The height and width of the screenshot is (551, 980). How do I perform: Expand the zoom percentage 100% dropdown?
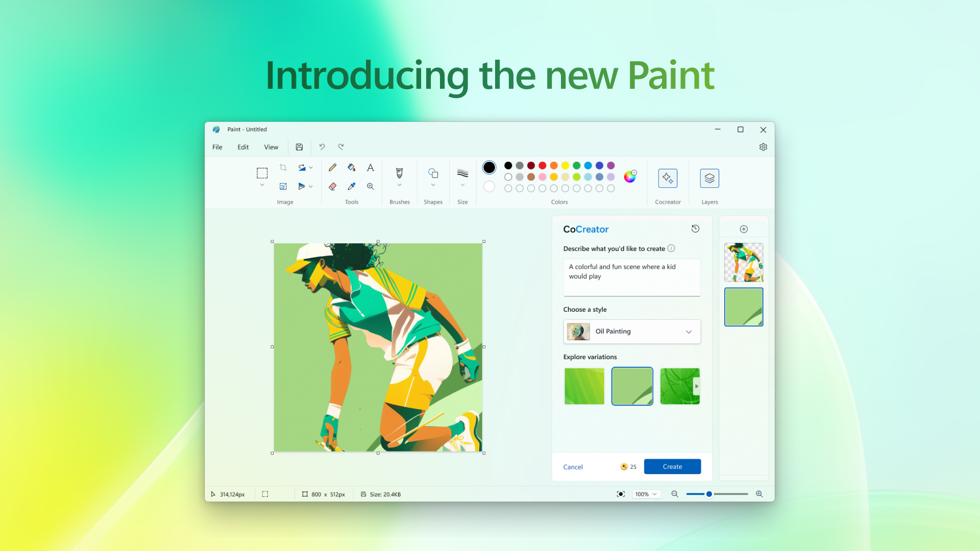(646, 494)
